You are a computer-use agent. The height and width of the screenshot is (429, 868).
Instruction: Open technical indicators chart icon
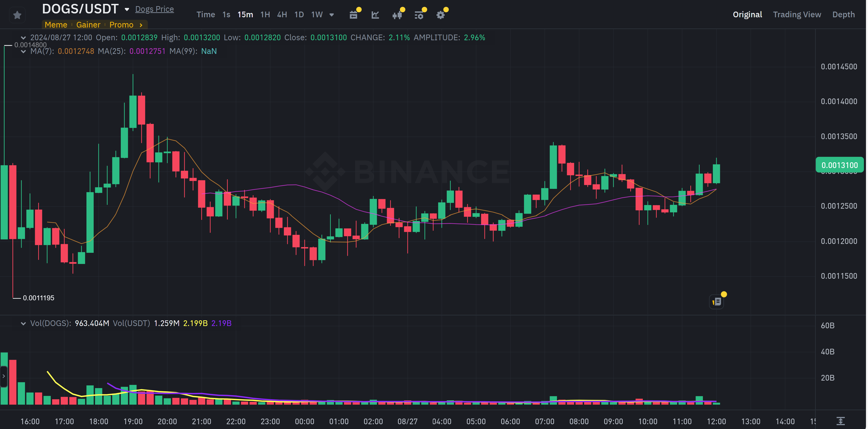[375, 15]
